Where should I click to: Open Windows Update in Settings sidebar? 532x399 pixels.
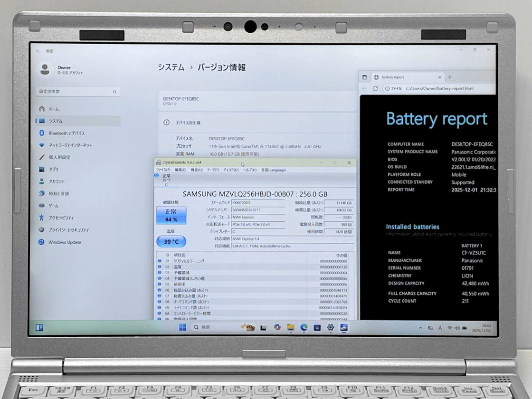pos(65,242)
